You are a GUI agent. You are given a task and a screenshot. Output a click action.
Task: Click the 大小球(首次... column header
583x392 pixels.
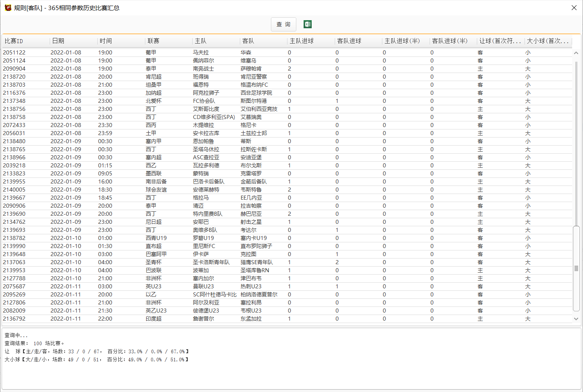548,41
